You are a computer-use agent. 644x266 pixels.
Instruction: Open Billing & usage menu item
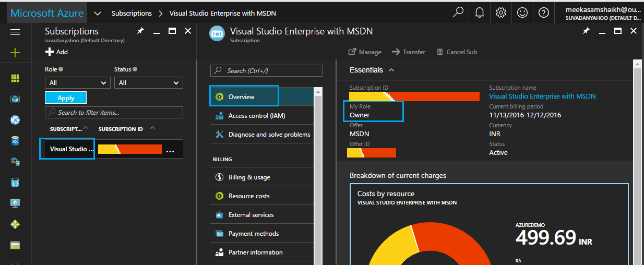coord(249,177)
